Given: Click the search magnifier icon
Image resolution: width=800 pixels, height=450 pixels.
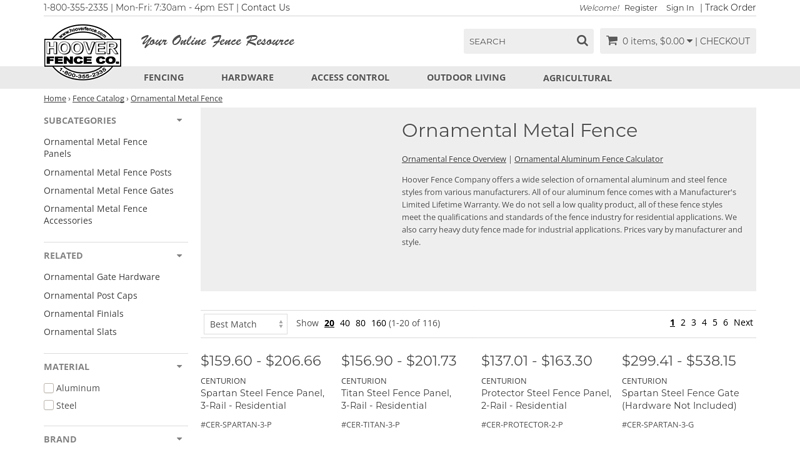Looking at the screenshot, I should (582, 41).
